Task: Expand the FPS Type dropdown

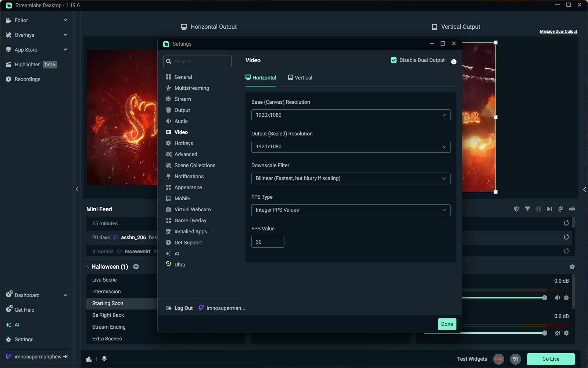Action: [351, 210]
